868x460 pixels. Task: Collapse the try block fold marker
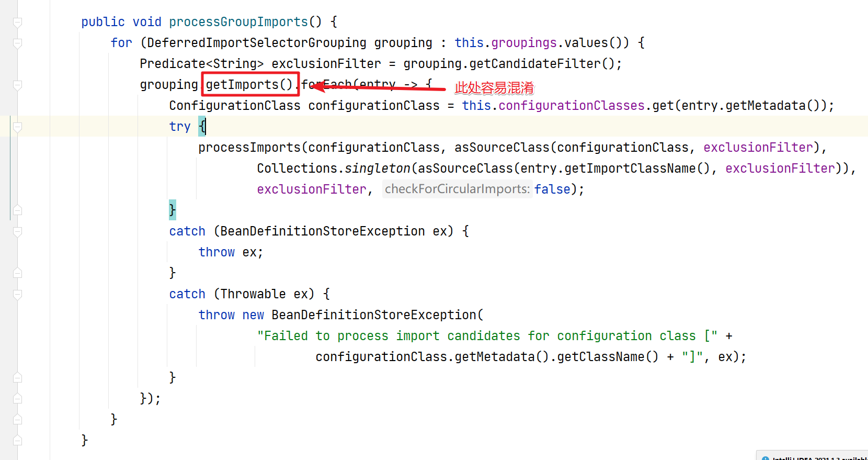click(17, 127)
